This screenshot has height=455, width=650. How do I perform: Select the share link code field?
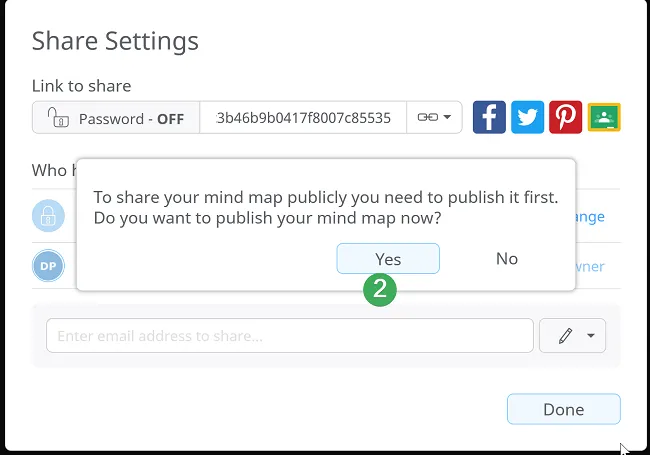pyautogui.click(x=303, y=118)
